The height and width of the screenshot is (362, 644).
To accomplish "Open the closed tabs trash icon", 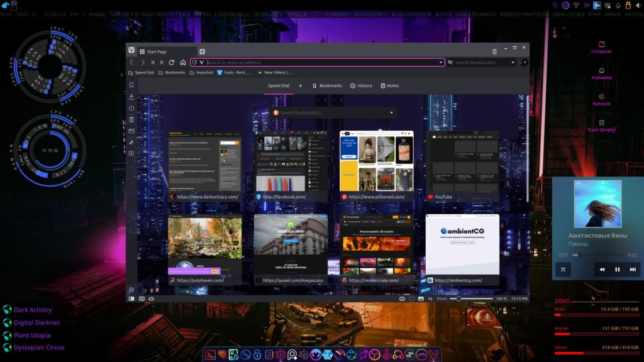I will point(494,52).
